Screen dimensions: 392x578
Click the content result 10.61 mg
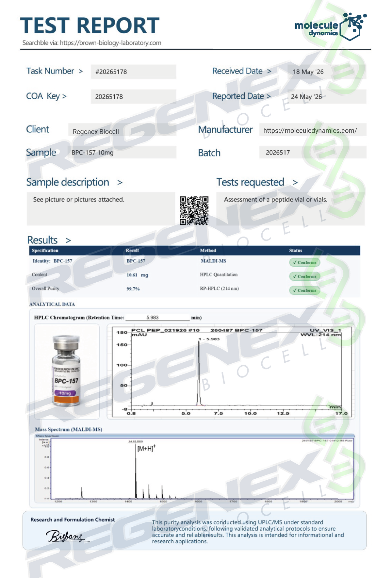click(x=137, y=275)
